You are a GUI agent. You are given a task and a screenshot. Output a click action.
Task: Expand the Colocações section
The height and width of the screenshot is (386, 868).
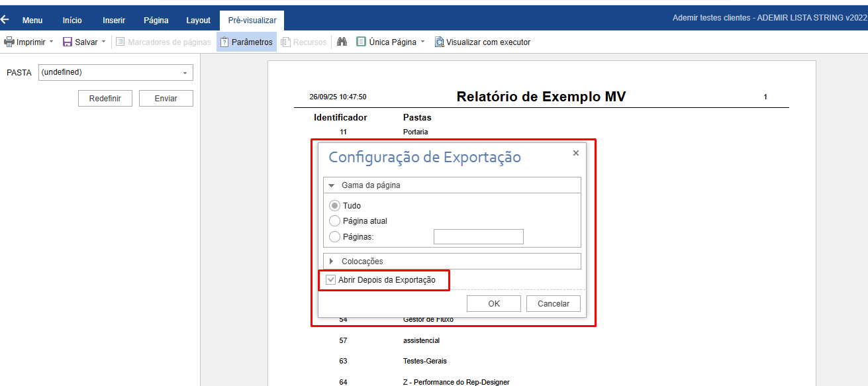(332, 262)
